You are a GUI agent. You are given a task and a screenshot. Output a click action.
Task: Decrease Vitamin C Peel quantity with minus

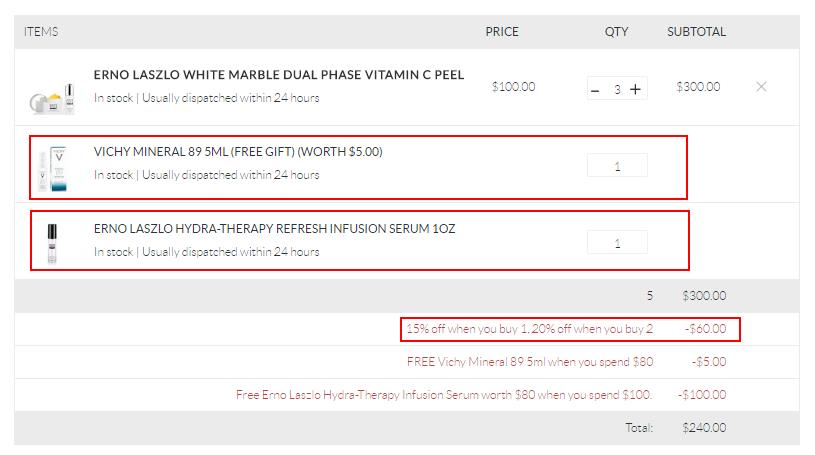tap(595, 90)
